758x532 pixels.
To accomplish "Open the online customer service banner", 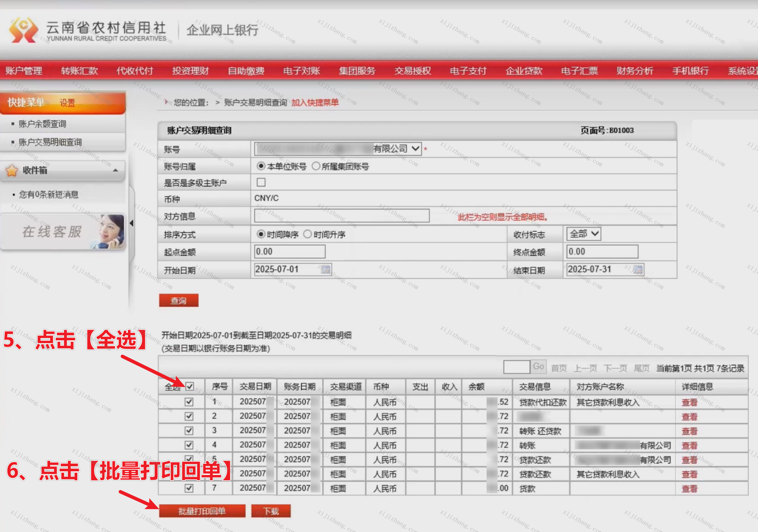I will pos(63,232).
